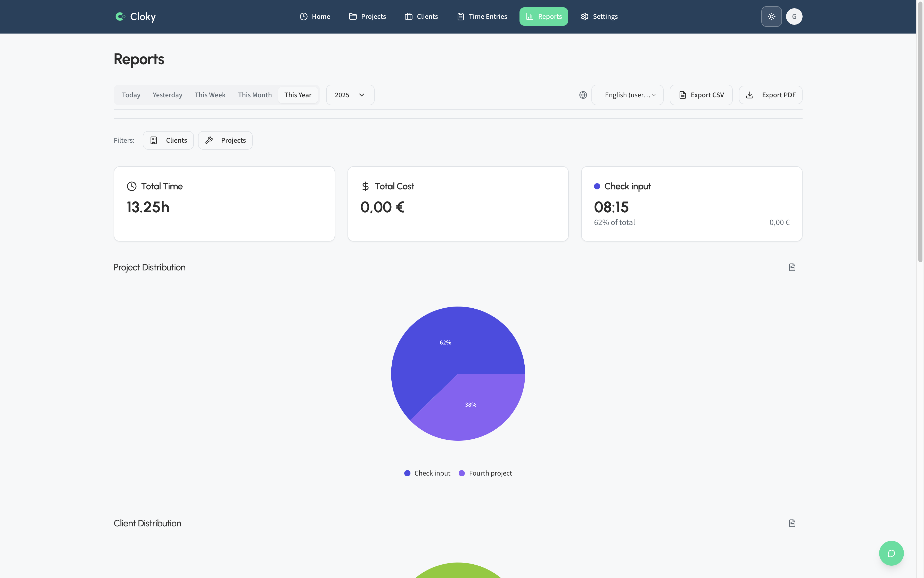The height and width of the screenshot is (578, 924).
Task: Click the 0,00 € total cost value
Action: point(382,207)
